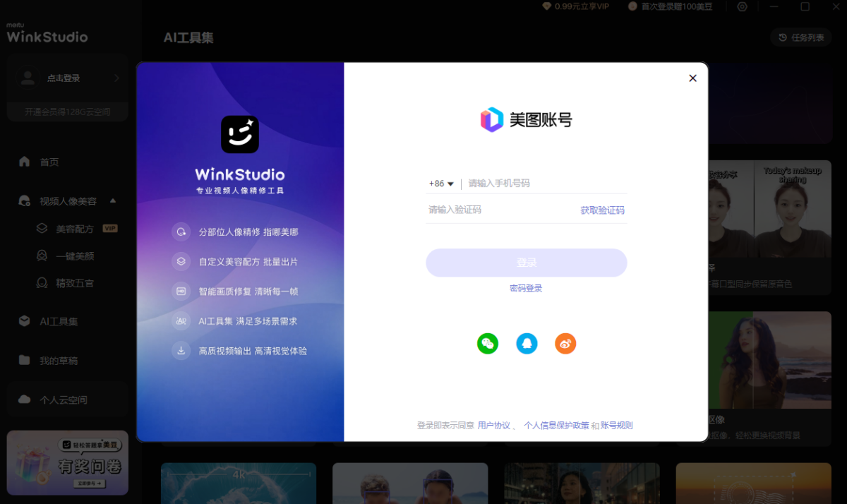Select AI工具集 in the sidebar

pos(59,321)
